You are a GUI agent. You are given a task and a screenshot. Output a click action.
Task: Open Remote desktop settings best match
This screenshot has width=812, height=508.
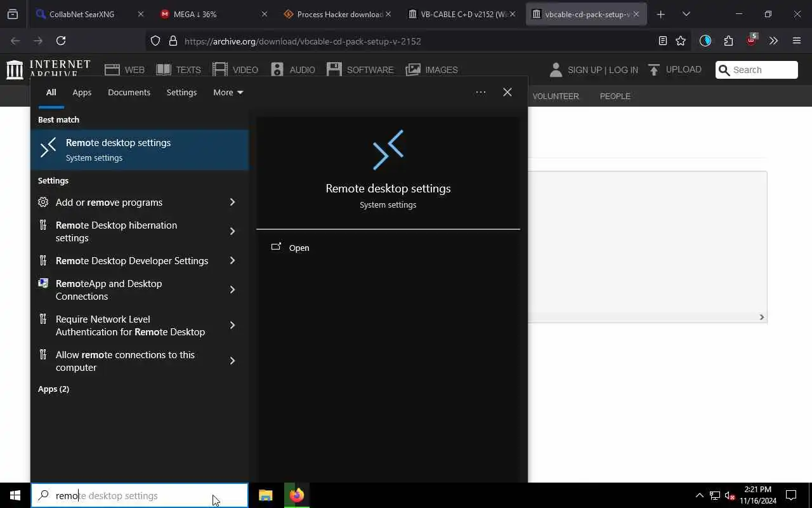point(140,150)
